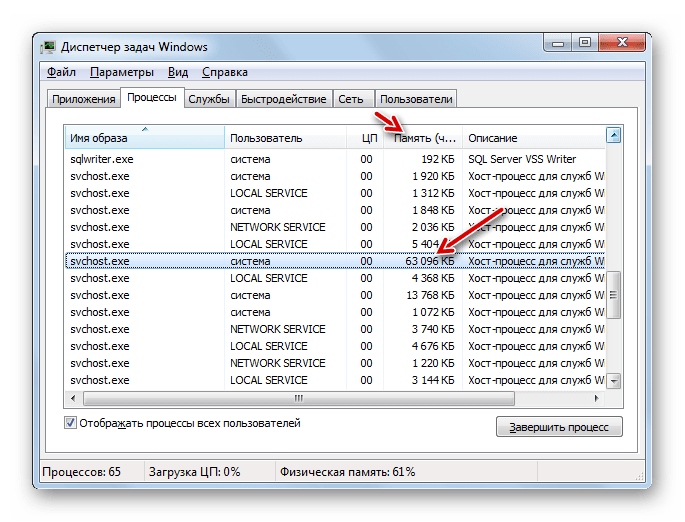The height and width of the screenshot is (522, 685).
Task: Sort by Описание column header
Action: pos(534,138)
